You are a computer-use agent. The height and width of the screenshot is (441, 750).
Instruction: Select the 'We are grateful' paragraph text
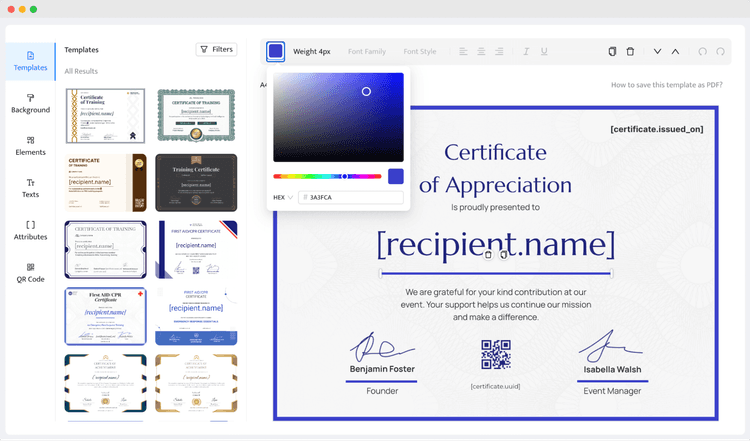[x=496, y=305]
